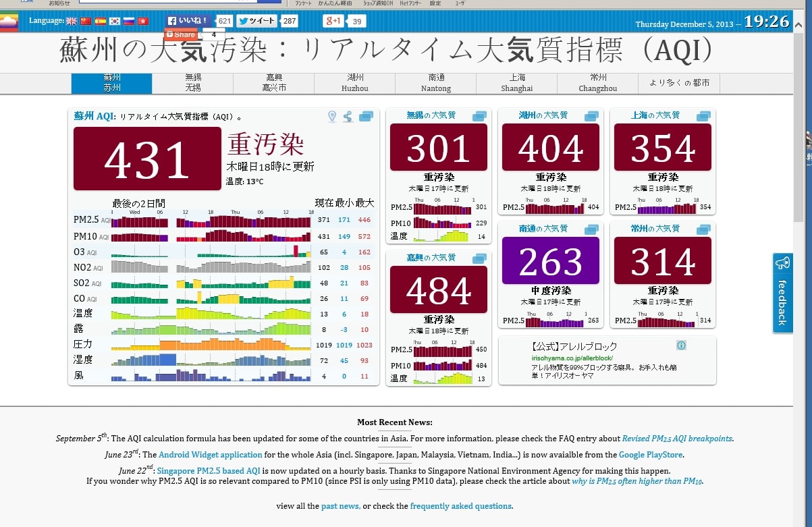Open the 無錫の大気質 link

click(x=431, y=115)
